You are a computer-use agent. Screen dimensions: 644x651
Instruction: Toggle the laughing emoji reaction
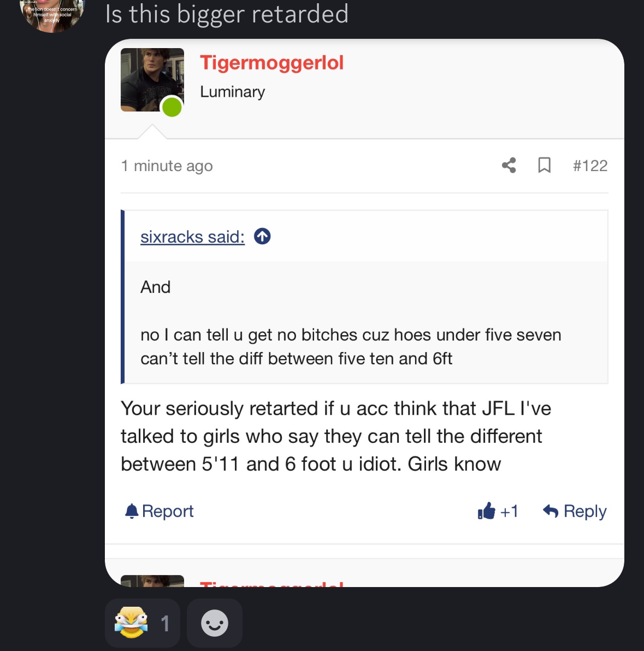coord(143,623)
